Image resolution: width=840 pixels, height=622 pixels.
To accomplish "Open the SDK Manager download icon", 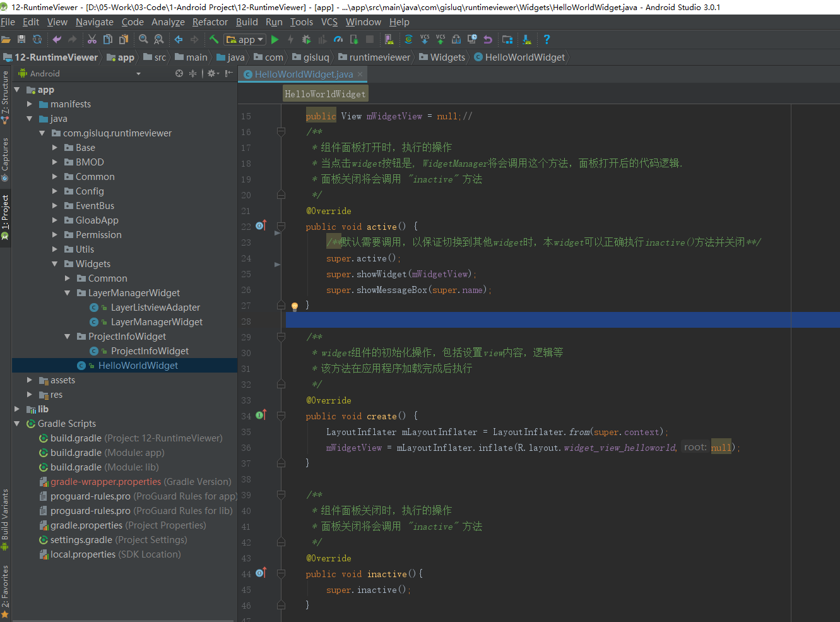I will coord(527,39).
